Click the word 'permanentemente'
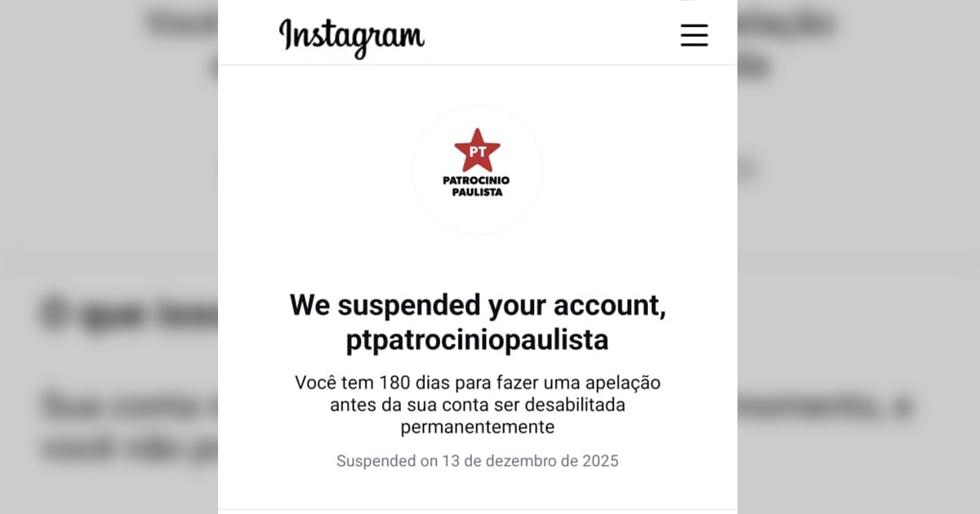This screenshot has height=514, width=980. (478, 427)
